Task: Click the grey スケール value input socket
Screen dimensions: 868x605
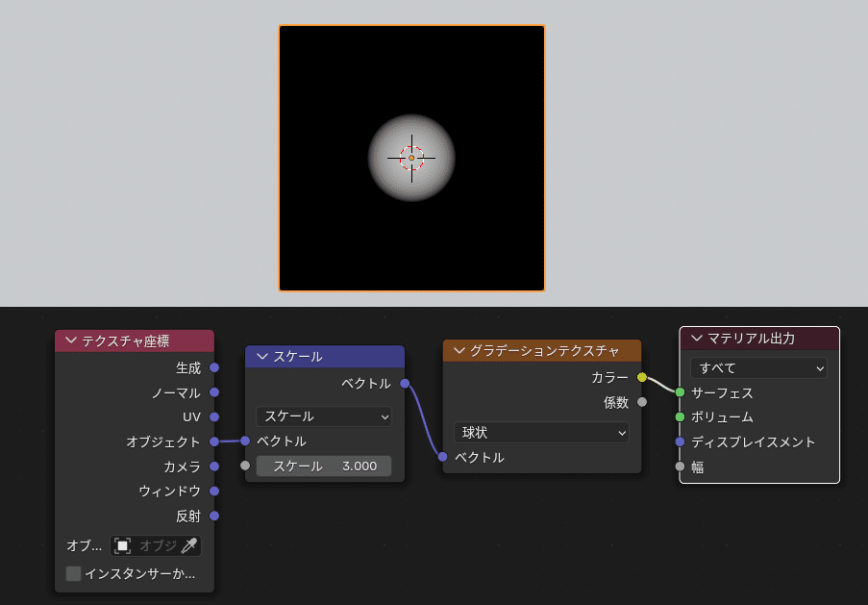Action: coord(245,466)
